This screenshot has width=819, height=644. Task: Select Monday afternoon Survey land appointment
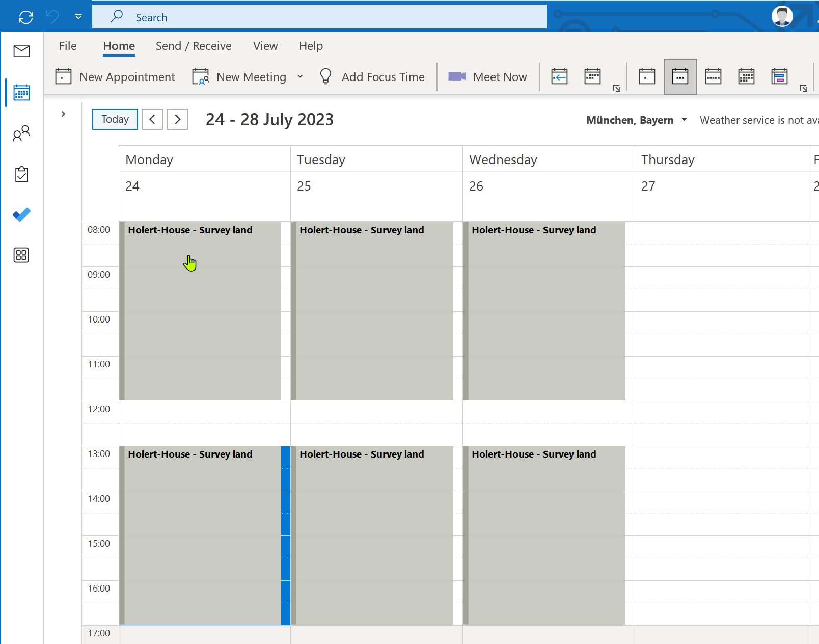[x=200, y=535]
